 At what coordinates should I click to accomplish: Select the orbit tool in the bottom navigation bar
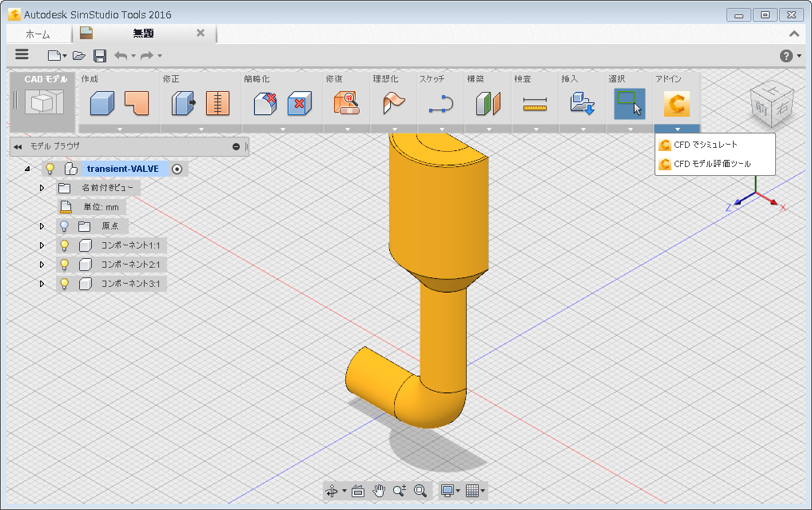click(332, 490)
